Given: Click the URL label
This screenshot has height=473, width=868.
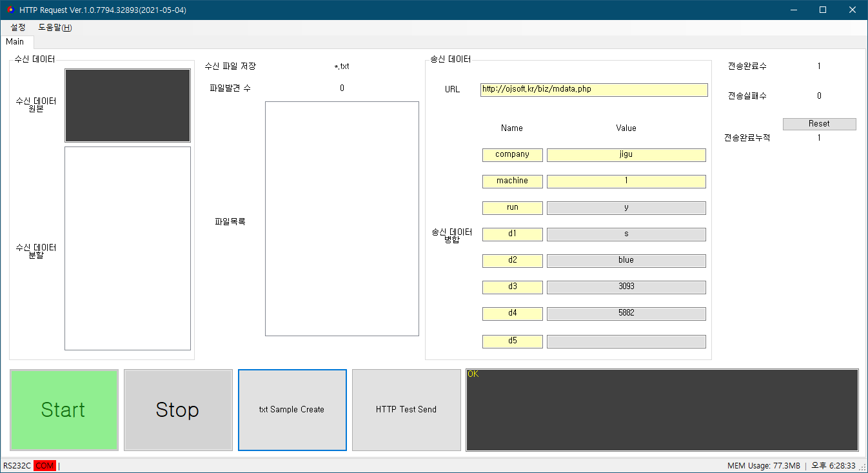Looking at the screenshot, I should point(453,90).
